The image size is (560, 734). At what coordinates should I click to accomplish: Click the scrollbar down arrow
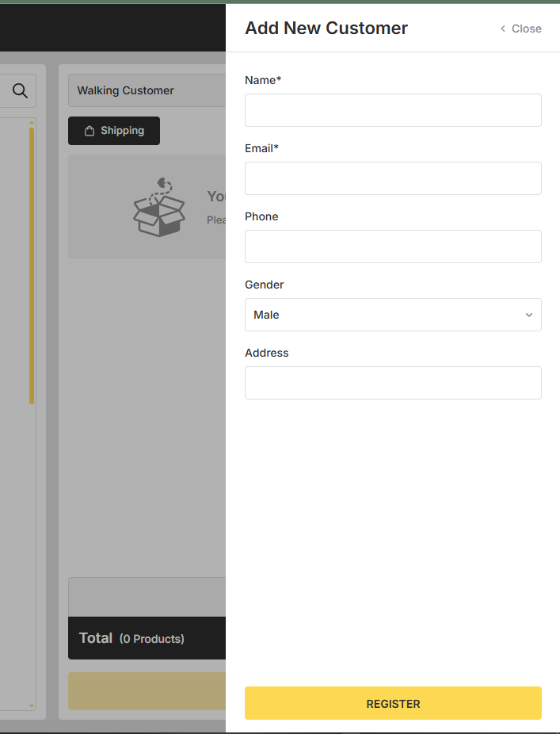(x=32, y=705)
